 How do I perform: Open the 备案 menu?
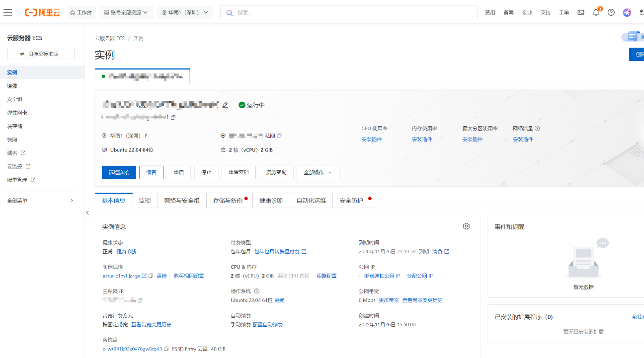click(508, 12)
